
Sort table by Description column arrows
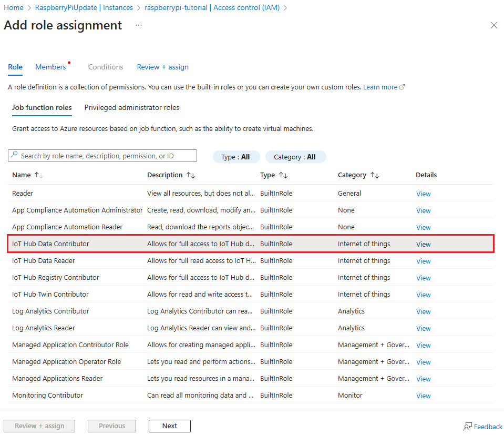[191, 175]
